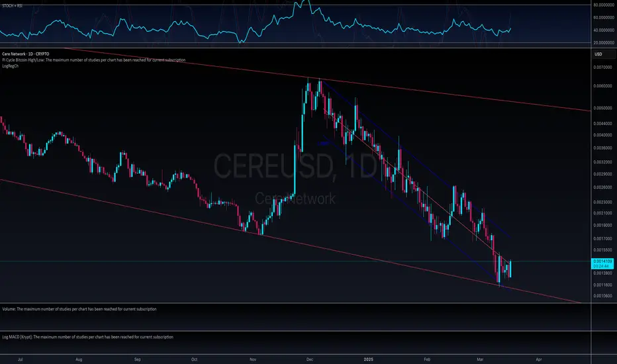Select the Volume indicator legend message
The image size is (617, 364).
coord(79,309)
